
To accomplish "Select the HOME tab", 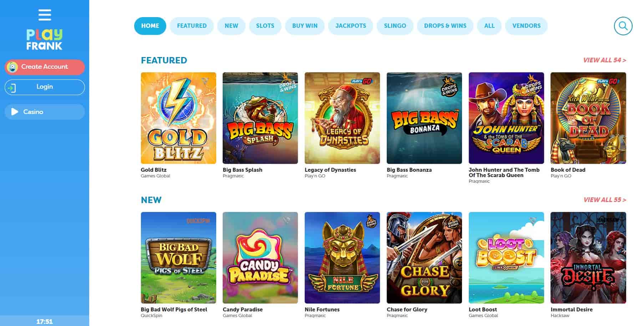I will 150,26.
